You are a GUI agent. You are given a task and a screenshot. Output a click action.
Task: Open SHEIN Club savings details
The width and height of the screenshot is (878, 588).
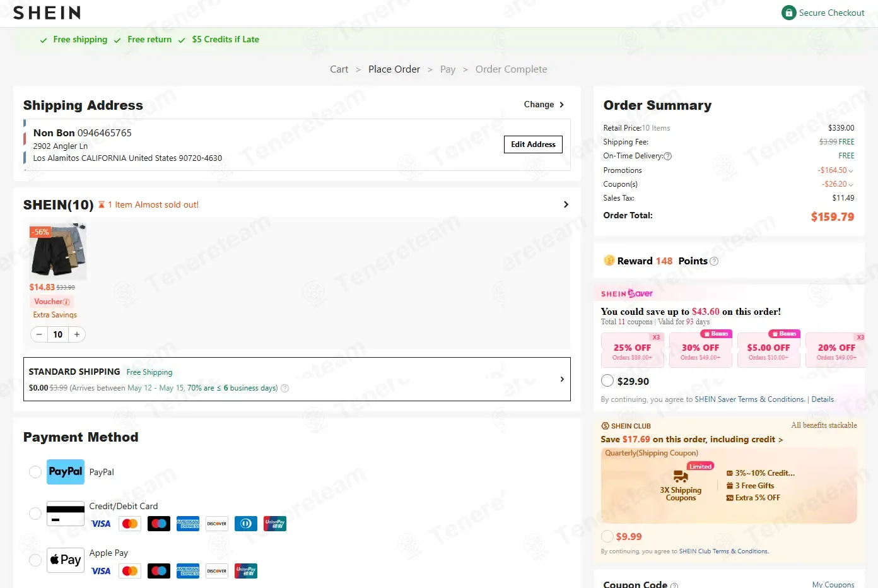point(692,440)
